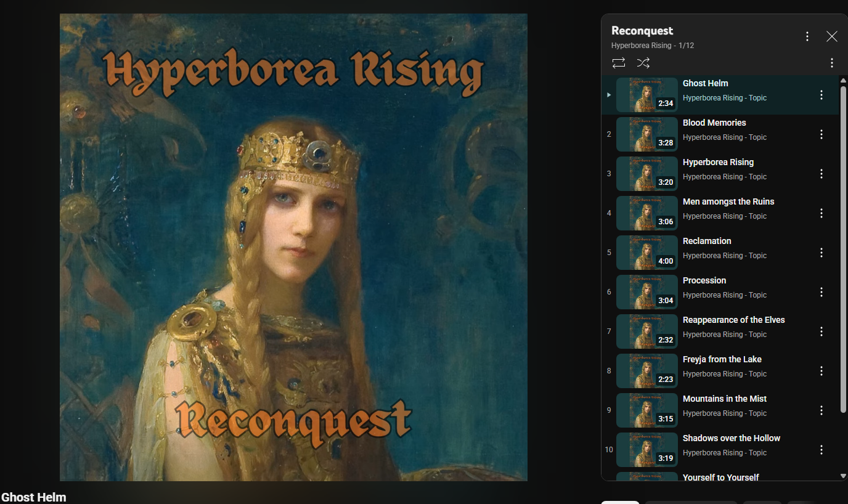
Task: Select Shadows over the Hollow title
Action: point(732,438)
